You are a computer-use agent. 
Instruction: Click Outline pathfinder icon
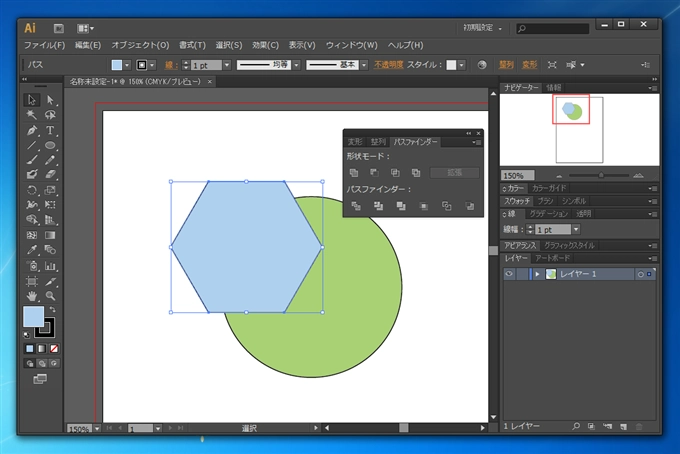(x=447, y=206)
